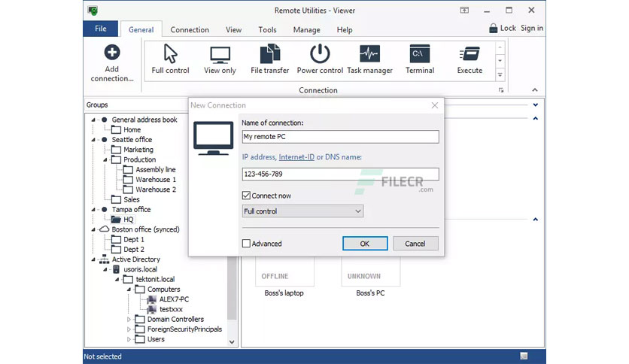Open Terminal connection mode
629x364 pixels.
420,53
